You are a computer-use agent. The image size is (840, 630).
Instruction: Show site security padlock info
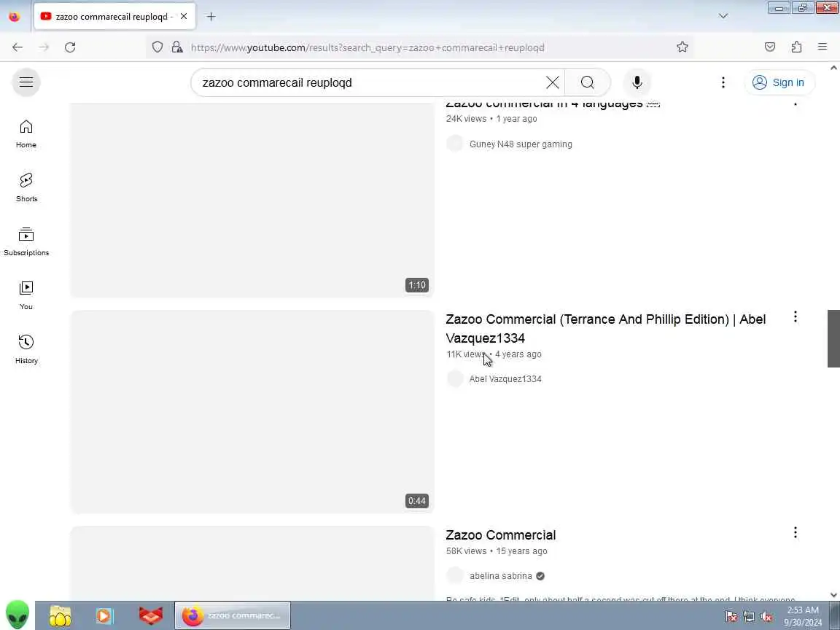(176, 47)
